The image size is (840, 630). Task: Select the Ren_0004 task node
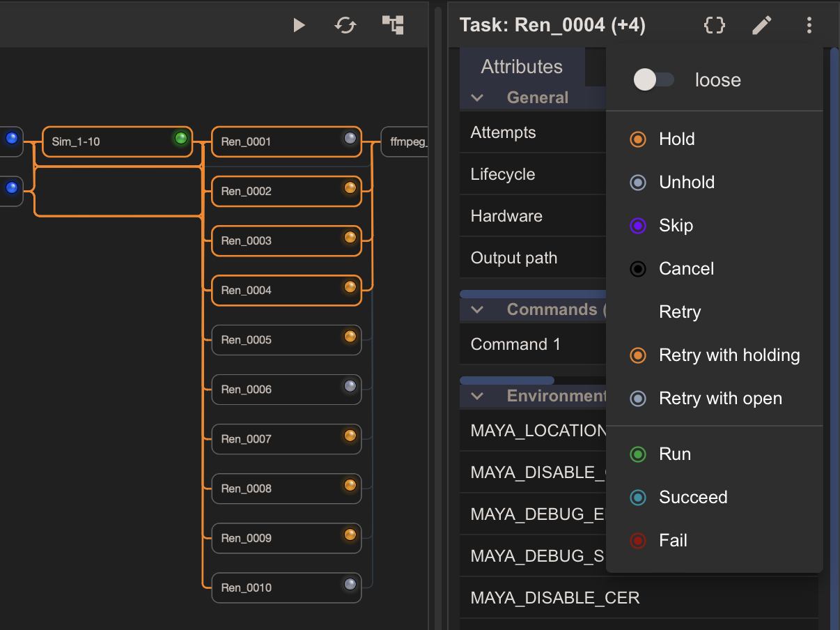point(286,290)
